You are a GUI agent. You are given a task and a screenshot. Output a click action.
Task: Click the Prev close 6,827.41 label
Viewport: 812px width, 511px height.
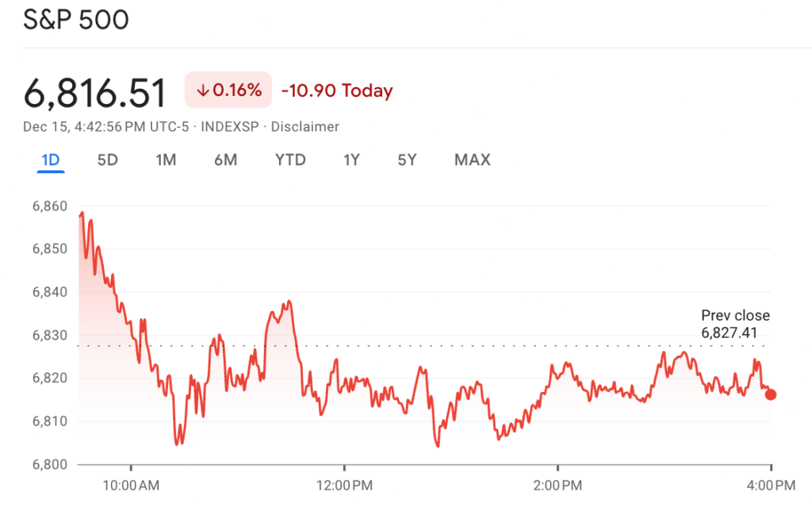pos(735,324)
